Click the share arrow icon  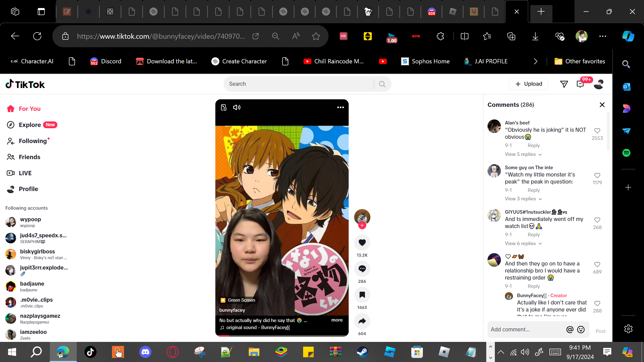[x=362, y=321]
